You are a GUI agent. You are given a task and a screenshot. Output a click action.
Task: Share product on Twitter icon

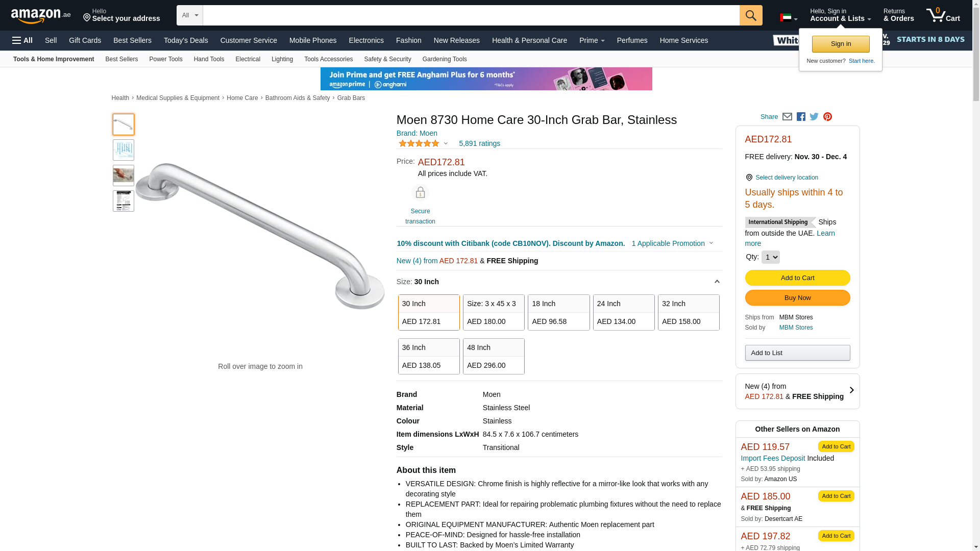pyautogui.click(x=814, y=117)
